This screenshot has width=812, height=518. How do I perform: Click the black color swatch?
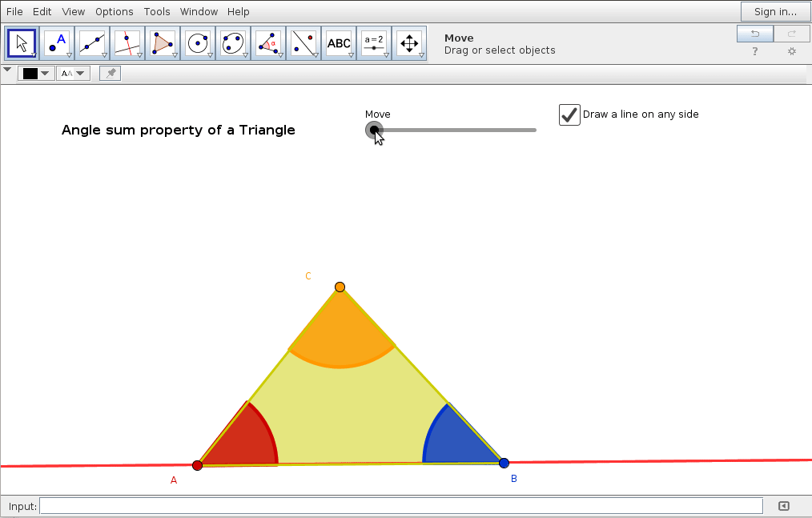[x=30, y=74]
